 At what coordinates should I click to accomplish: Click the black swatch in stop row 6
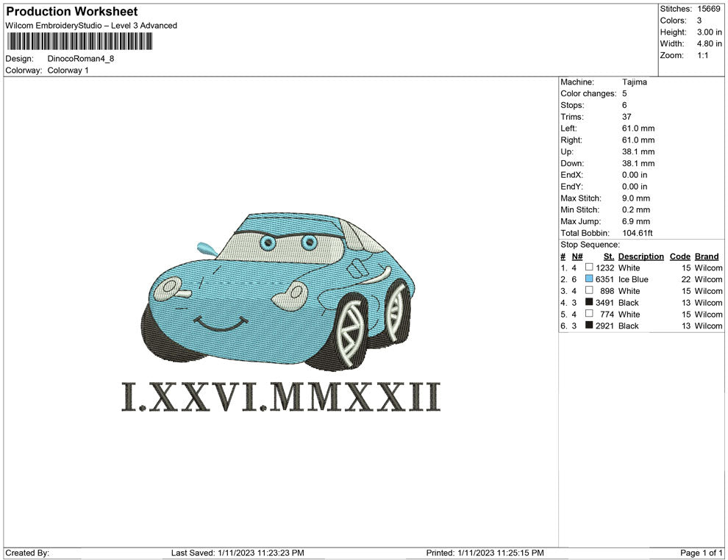pyautogui.click(x=589, y=325)
